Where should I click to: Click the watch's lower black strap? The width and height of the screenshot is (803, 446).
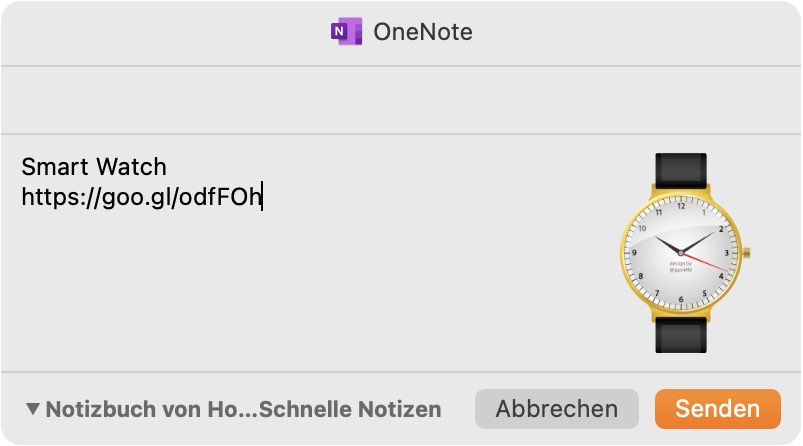pos(681,335)
